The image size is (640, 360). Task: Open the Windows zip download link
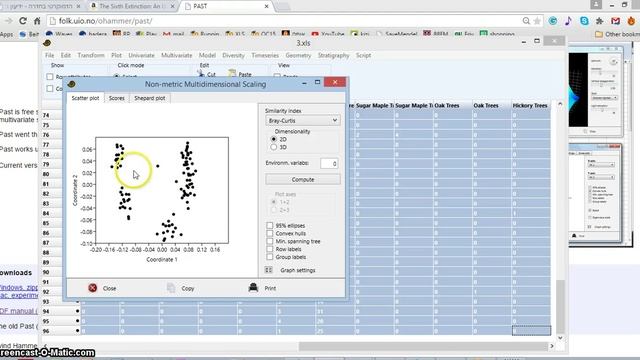click(x=18, y=287)
